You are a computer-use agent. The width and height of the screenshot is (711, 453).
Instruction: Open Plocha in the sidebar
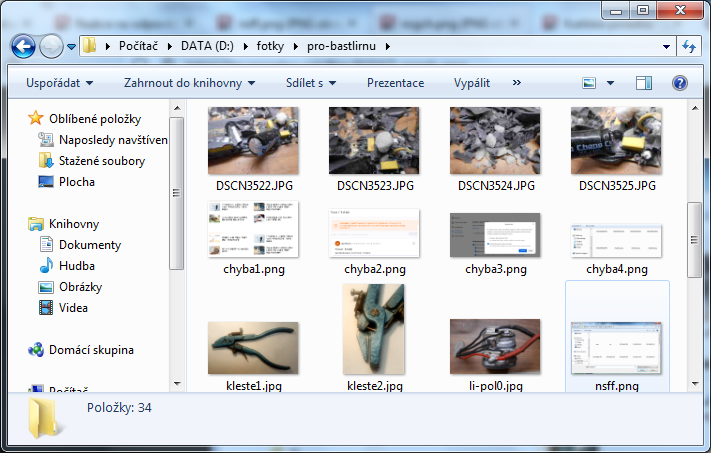(77, 182)
